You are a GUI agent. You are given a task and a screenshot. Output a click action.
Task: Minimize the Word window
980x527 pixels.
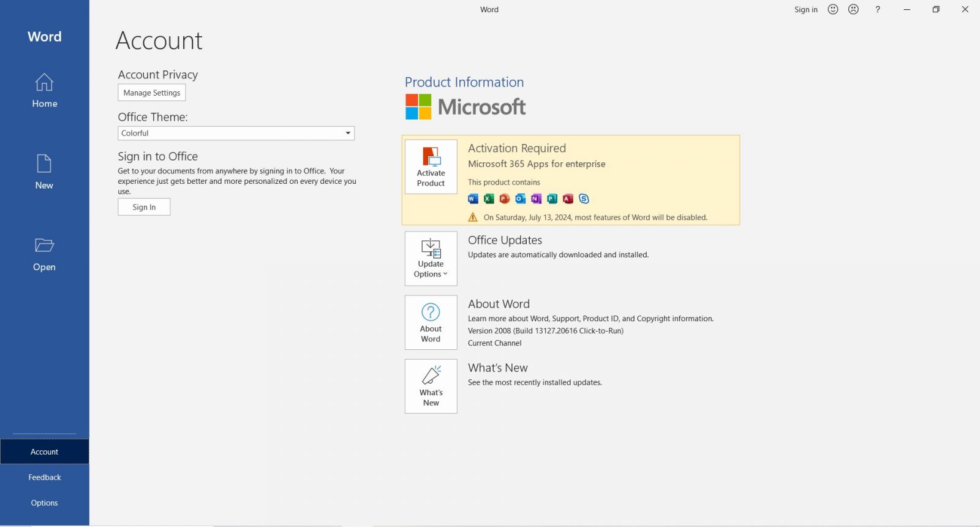pos(907,9)
